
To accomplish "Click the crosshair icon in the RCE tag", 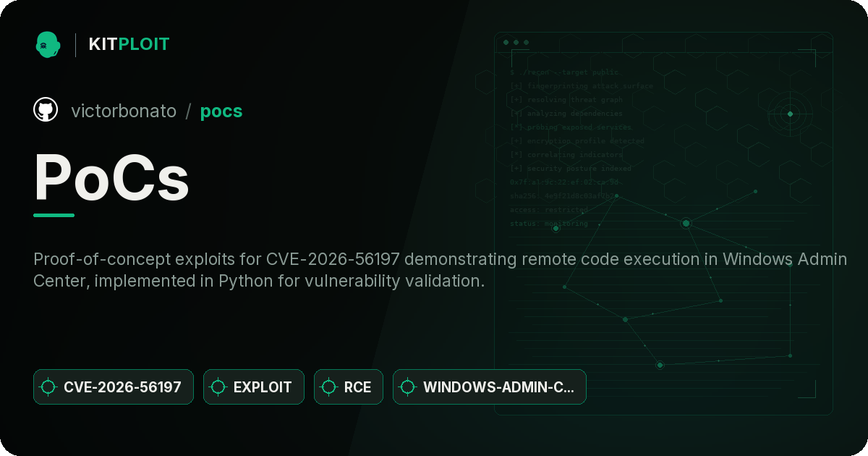I will coord(329,387).
